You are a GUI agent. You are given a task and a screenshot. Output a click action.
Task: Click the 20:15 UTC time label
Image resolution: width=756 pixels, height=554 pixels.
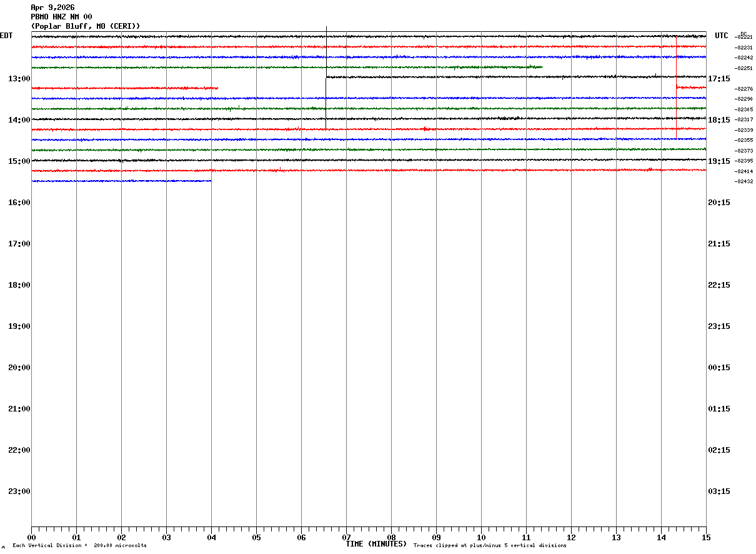pyautogui.click(x=719, y=203)
